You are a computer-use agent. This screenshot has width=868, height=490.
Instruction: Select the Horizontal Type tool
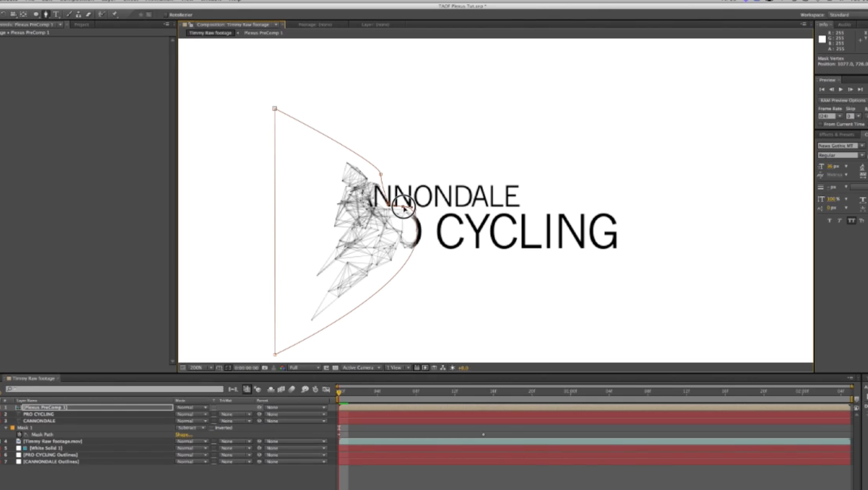tap(56, 15)
